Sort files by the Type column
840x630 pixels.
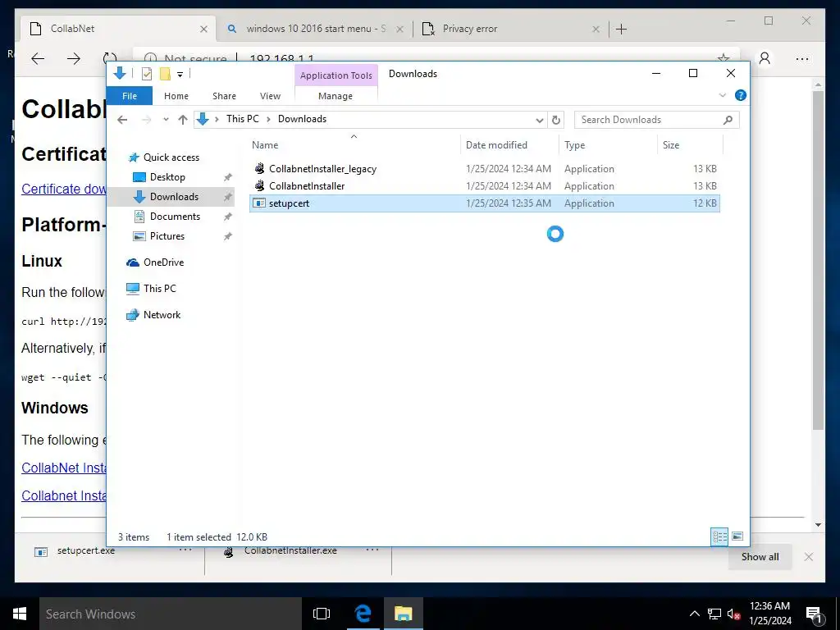click(x=608, y=145)
